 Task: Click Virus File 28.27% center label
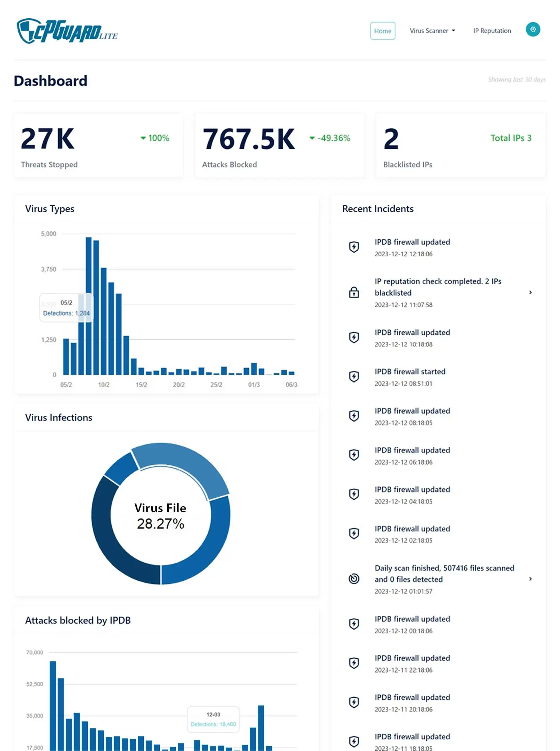click(161, 516)
